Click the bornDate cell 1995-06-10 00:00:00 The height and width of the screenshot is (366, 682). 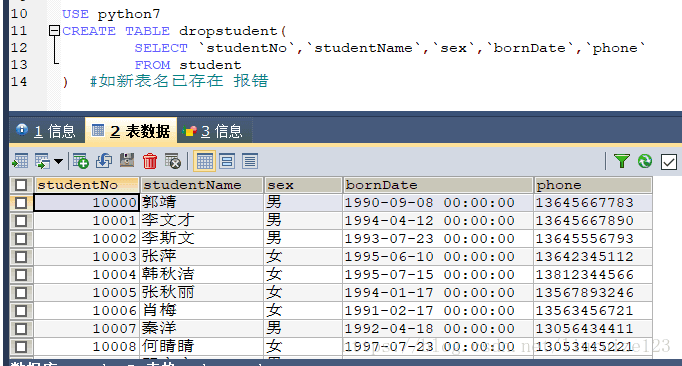438,257
